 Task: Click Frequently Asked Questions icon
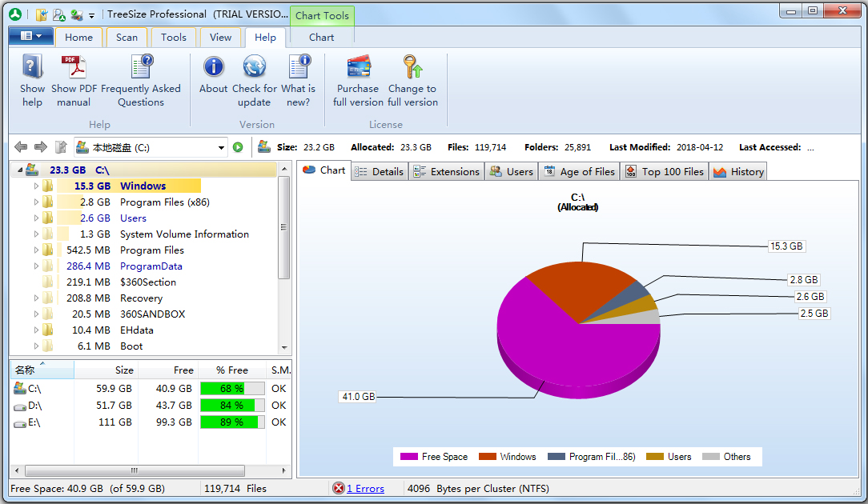coord(141,66)
